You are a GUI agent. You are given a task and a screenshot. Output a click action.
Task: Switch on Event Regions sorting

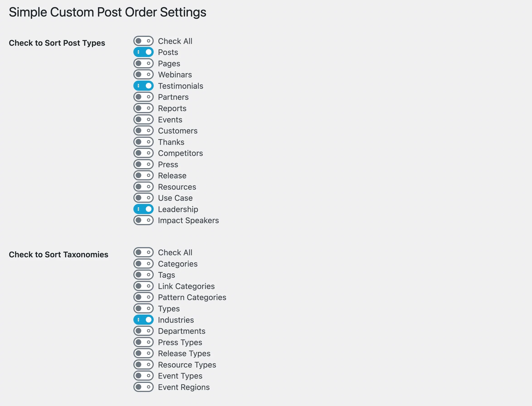pyautogui.click(x=143, y=387)
